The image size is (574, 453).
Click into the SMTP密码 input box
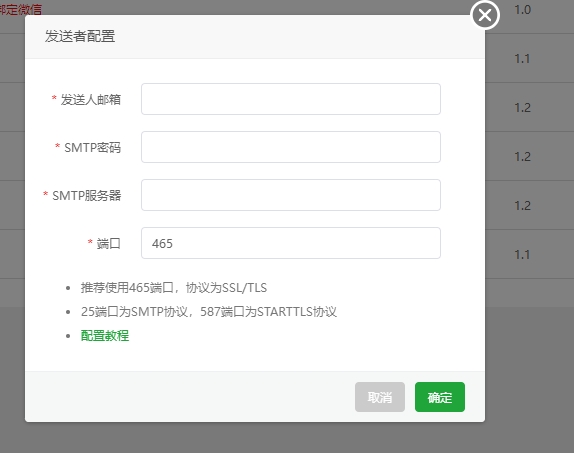click(291, 147)
